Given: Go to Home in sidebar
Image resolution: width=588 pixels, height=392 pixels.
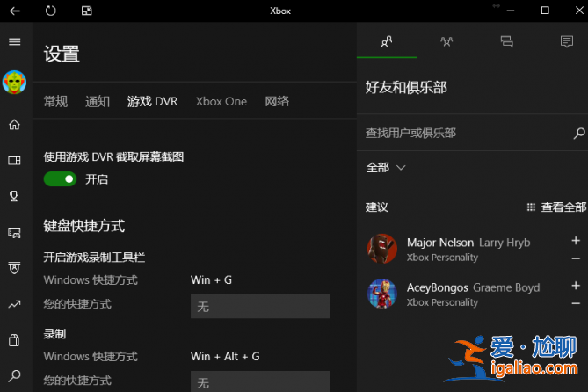Looking at the screenshot, I should (x=15, y=125).
